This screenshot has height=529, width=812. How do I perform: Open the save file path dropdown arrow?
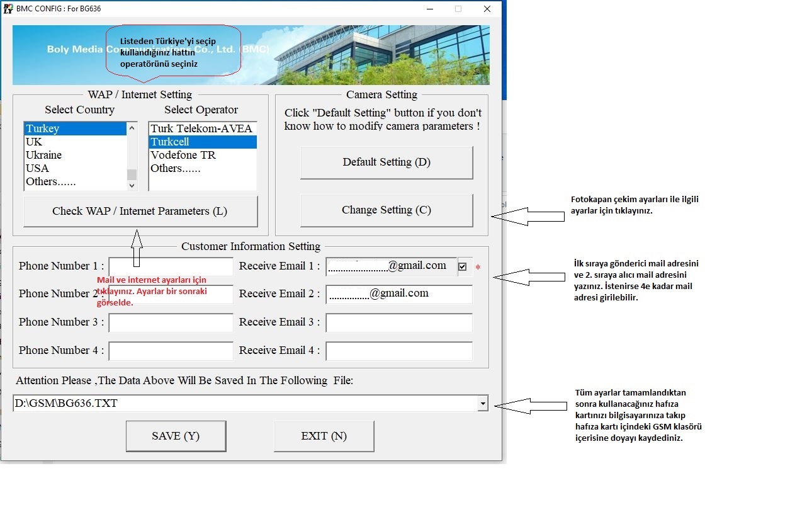pos(483,404)
